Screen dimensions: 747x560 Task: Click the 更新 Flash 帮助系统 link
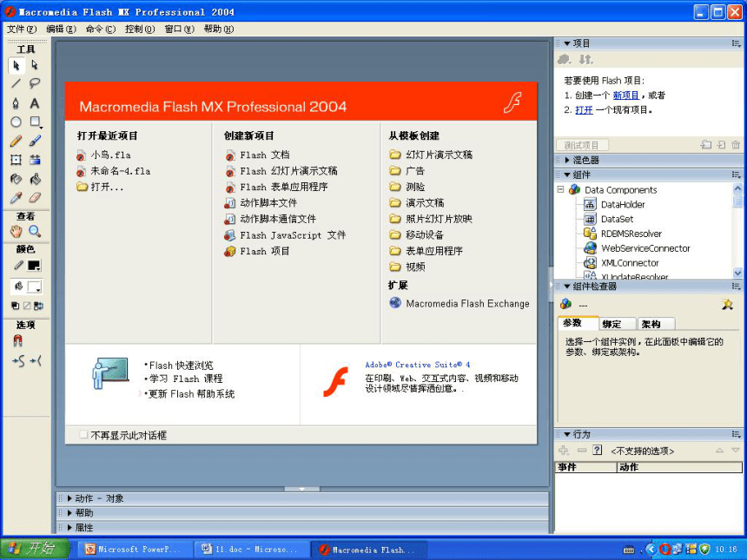pyautogui.click(x=191, y=394)
